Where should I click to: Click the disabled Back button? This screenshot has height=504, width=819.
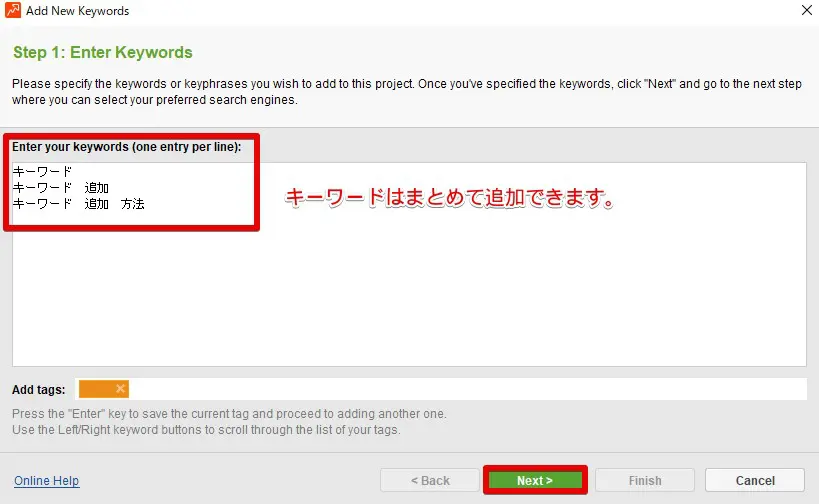(x=429, y=480)
